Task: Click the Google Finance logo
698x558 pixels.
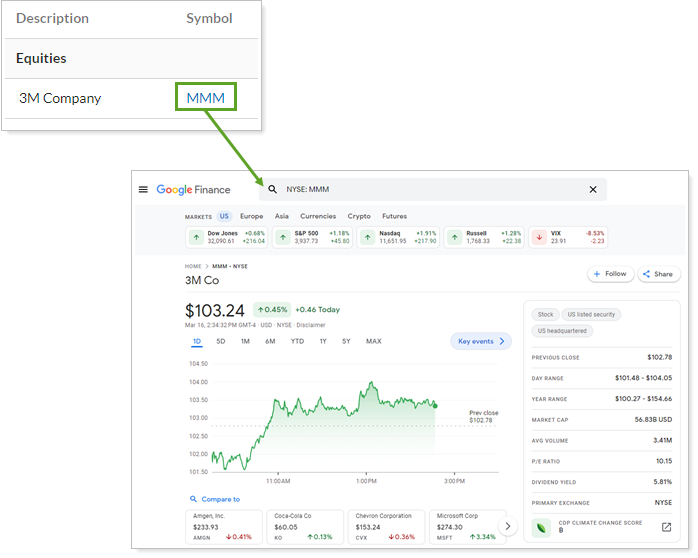Action: [193, 189]
